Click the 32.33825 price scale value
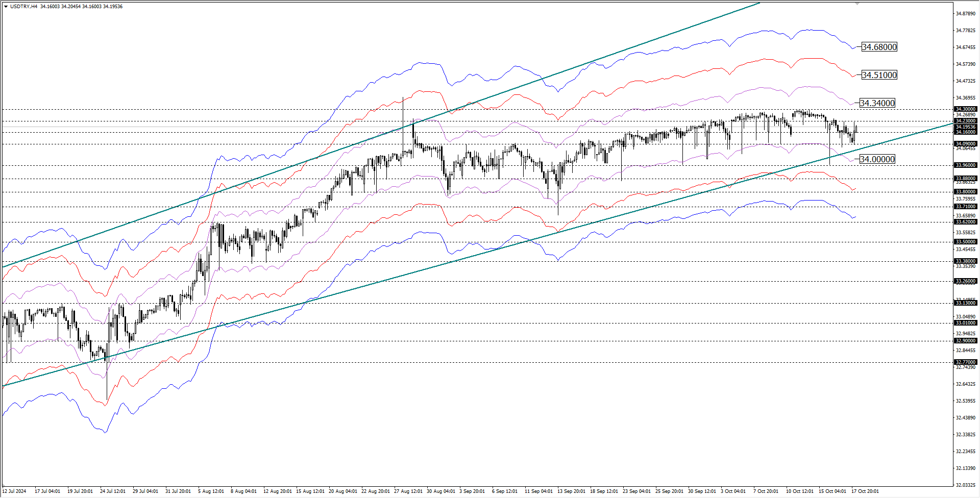 tap(966, 435)
